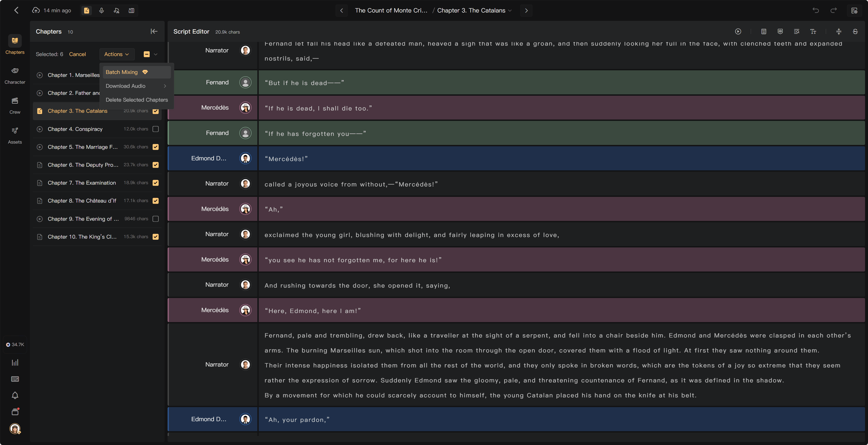Click the strikethrough S icon
This screenshot has width=868, height=445.
tap(855, 31)
